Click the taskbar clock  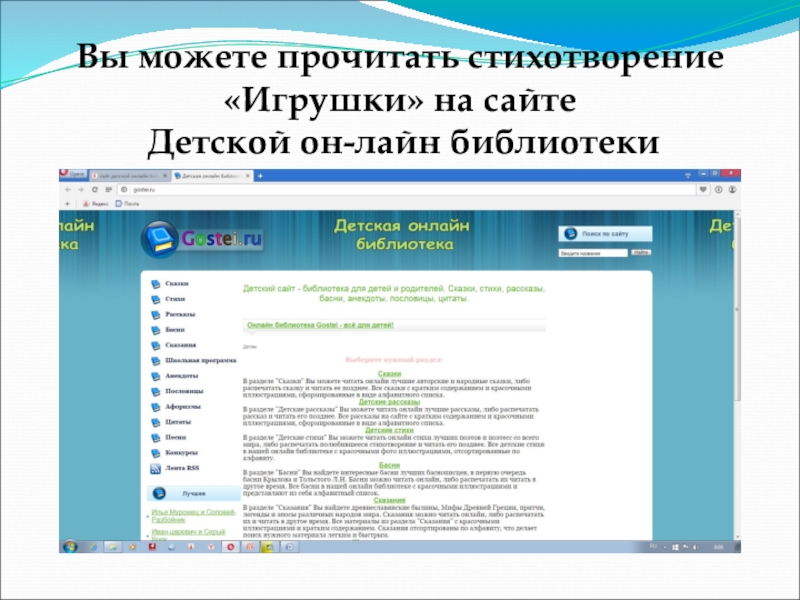(718, 547)
